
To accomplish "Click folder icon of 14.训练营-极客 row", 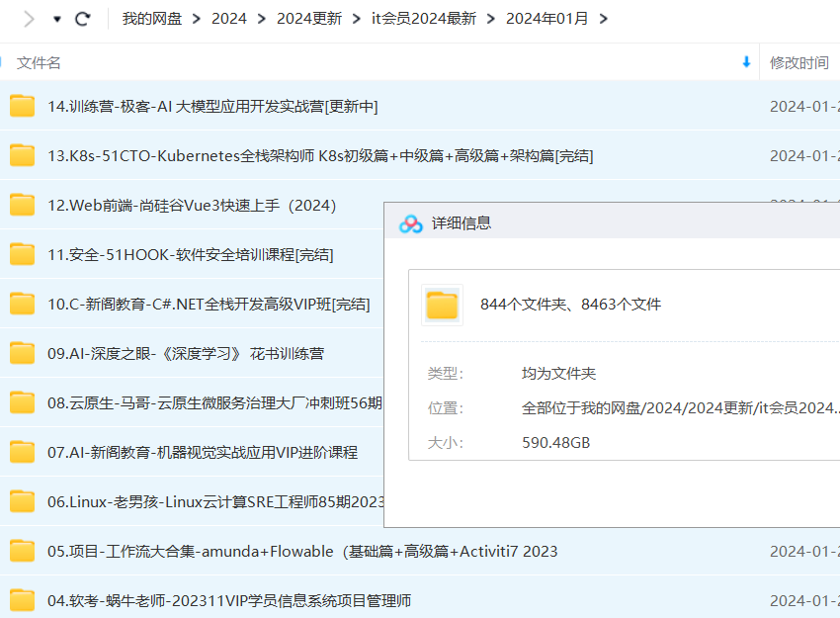I will [x=22, y=106].
